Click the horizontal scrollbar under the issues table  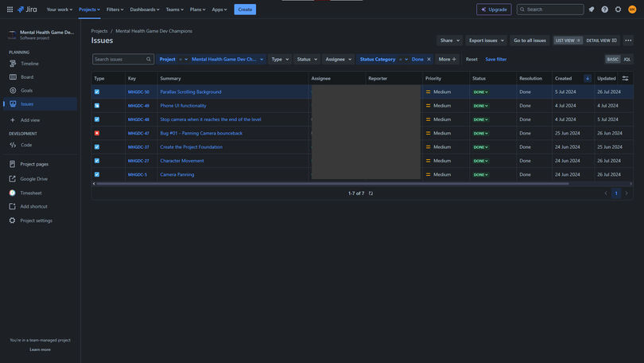[x=332, y=184]
